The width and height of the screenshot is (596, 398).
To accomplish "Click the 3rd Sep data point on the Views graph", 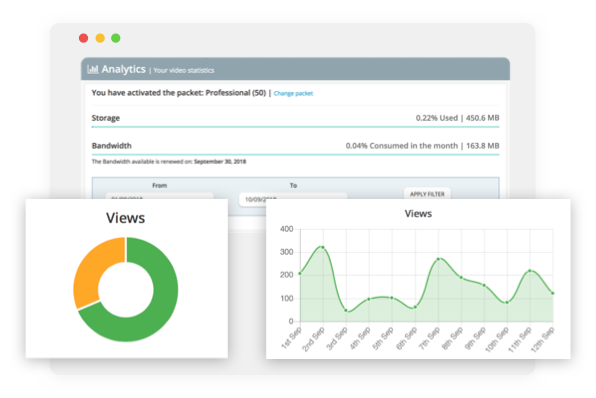I will coord(346,311).
